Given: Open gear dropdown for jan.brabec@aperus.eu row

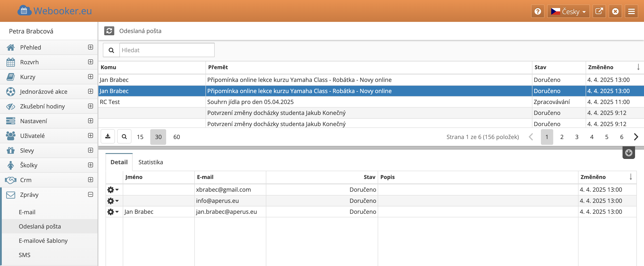Looking at the screenshot, I should coord(113,212).
